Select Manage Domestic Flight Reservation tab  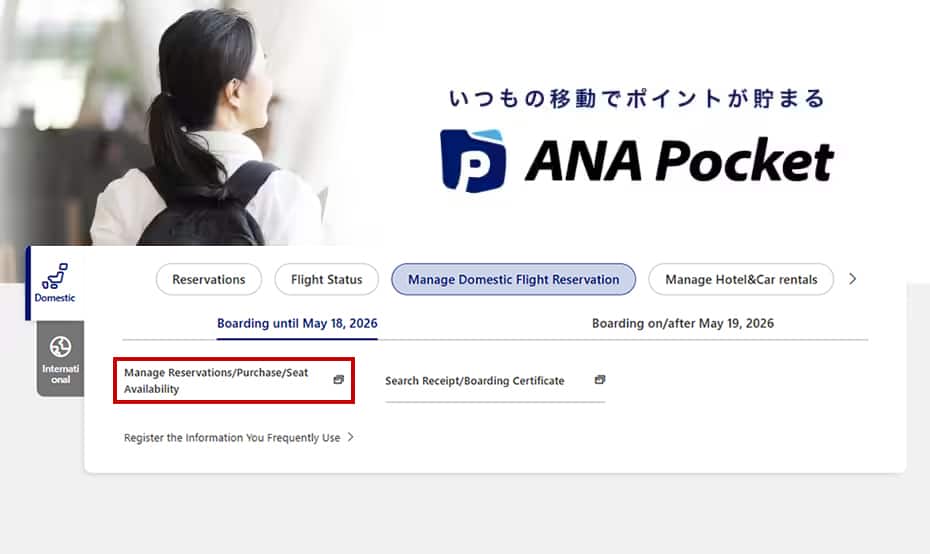pyautogui.click(x=513, y=280)
